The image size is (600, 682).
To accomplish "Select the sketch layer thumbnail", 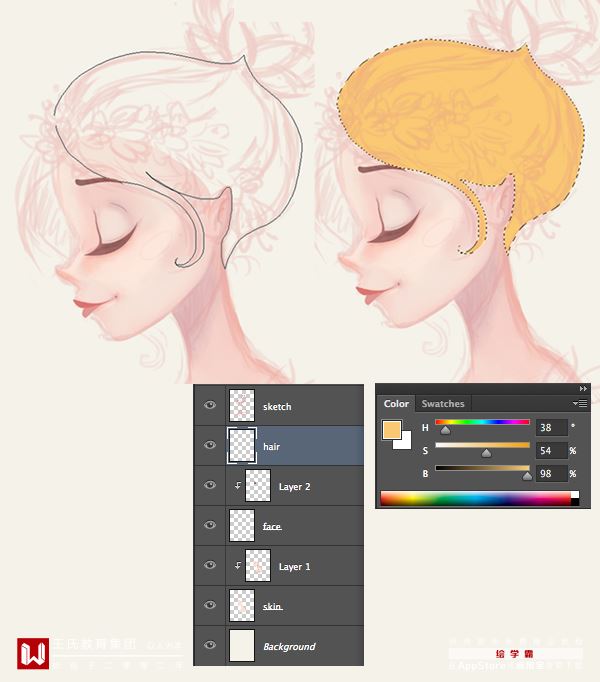I will [x=242, y=405].
